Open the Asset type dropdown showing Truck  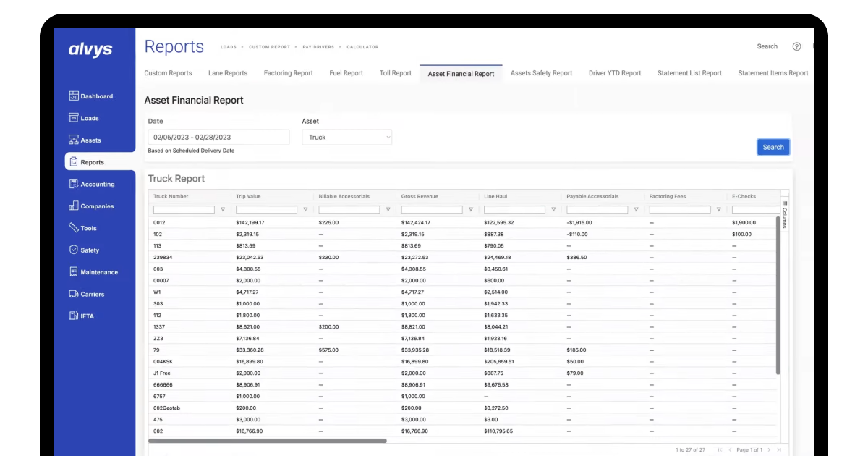[x=347, y=137]
